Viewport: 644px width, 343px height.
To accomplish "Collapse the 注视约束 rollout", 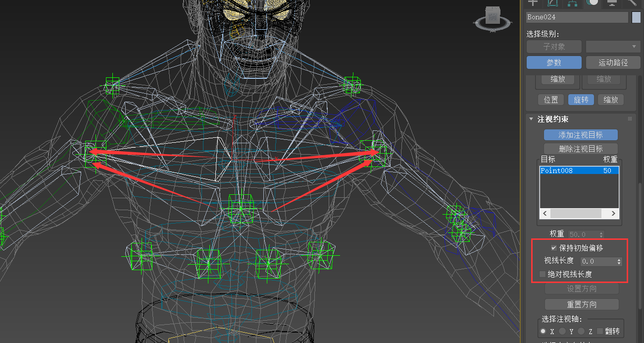I will 531,119.
